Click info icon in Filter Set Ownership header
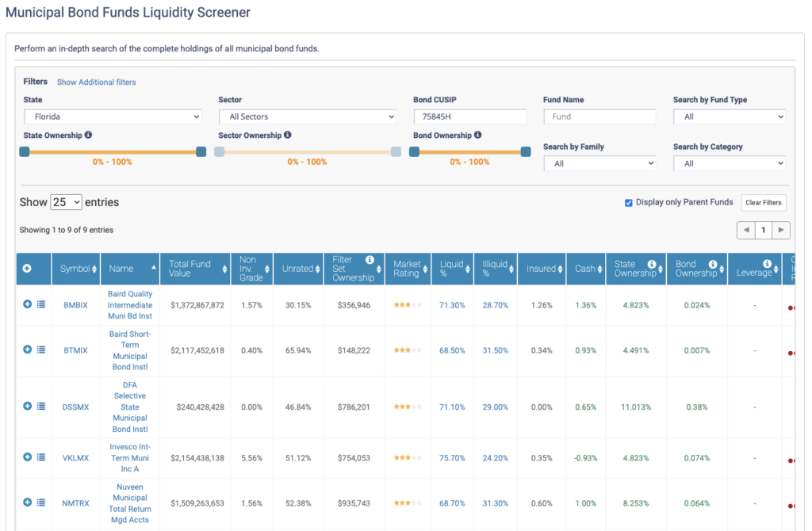 (370, 260)
